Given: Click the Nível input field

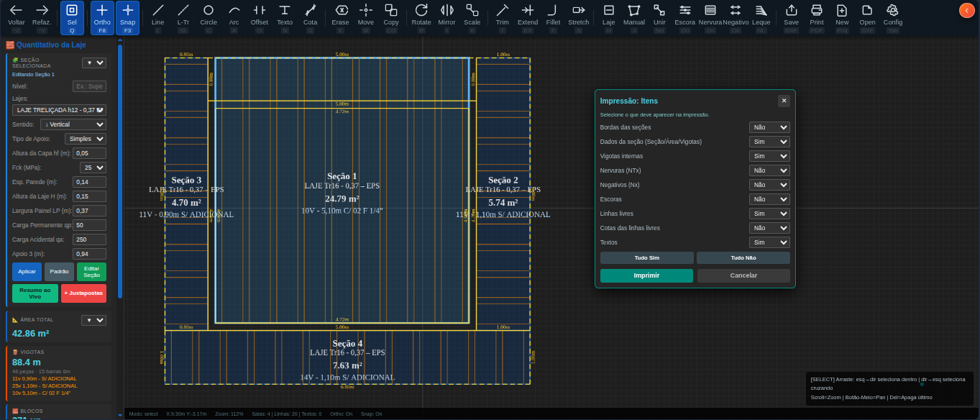Looking at the screenshot, I should pyautogui.click(x=89, y=86).
